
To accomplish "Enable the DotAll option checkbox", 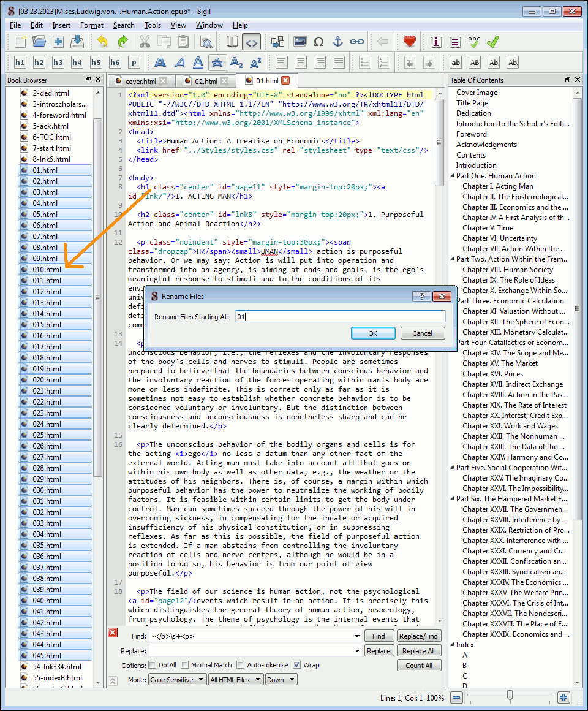I will 153,665.
